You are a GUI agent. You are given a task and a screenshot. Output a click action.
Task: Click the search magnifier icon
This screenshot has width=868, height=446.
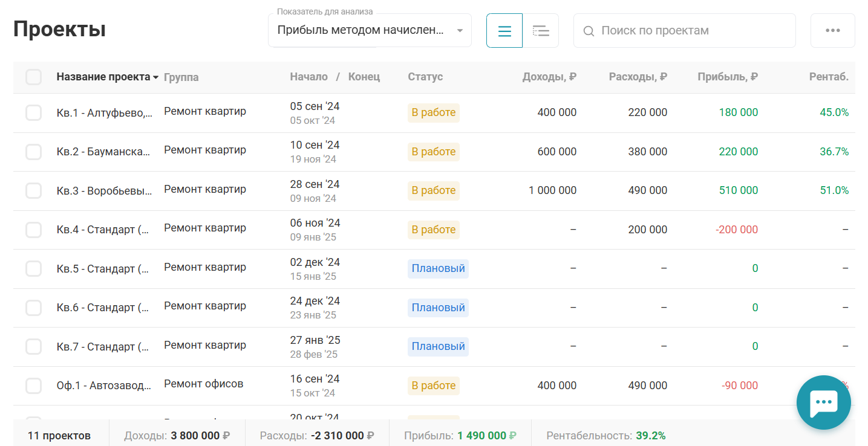pos(589,30)
